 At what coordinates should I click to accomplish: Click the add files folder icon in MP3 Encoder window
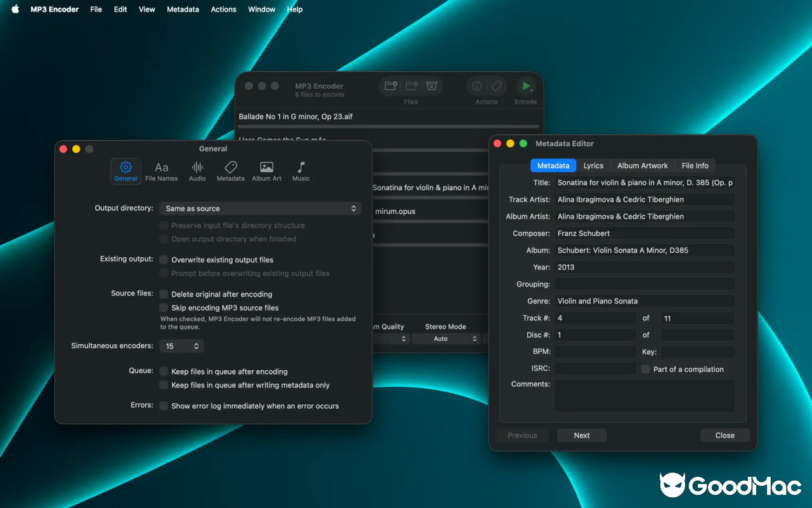[x=391, y=86]
